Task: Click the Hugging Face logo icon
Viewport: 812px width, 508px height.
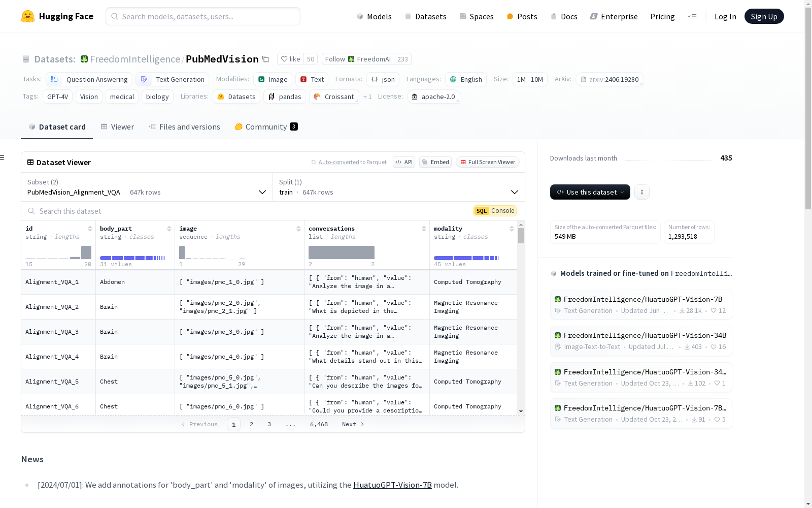Action: tap(28, 16)
